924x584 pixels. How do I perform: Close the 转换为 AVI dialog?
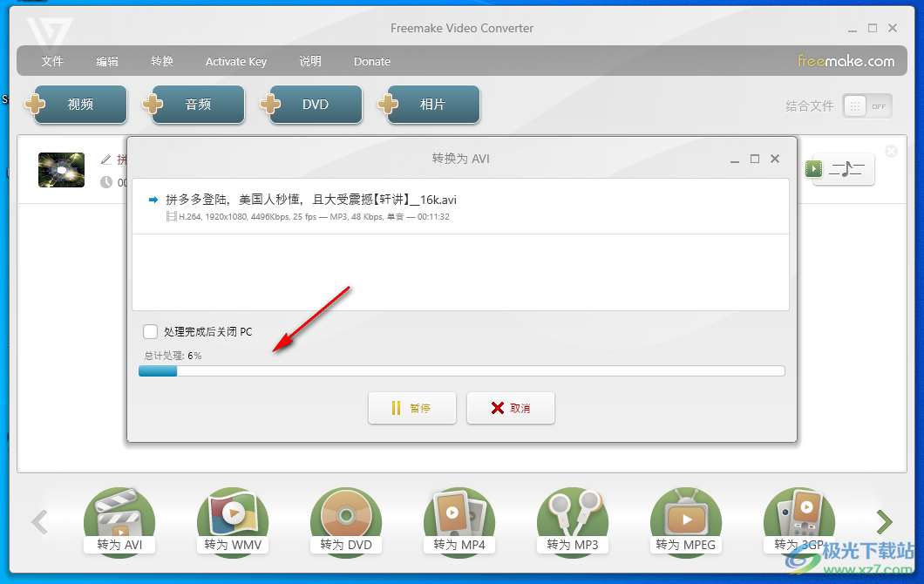(x=775, y=159)
